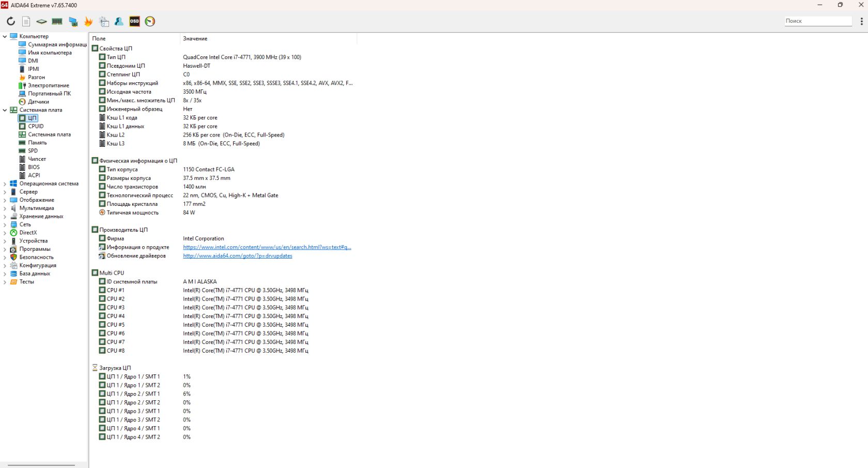The width and height of the screenshot is (868, 468).
Task: Select the Чипсет tree item
Action: pyautogui.click(x=37, y=159)
